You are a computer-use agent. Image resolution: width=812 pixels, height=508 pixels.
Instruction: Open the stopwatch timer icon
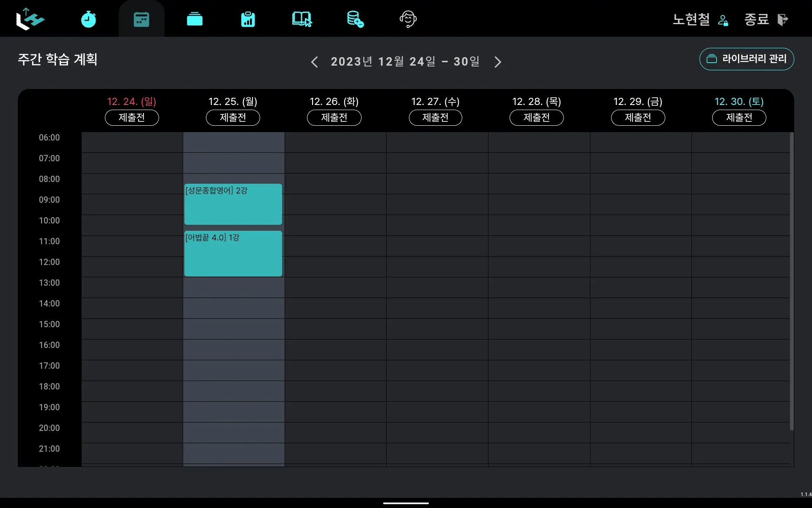[88, 19]
